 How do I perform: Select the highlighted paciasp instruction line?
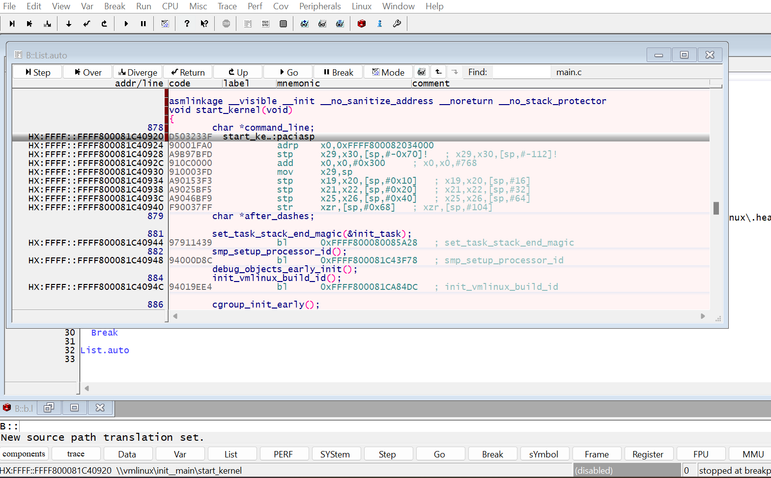tap(360, 137)
